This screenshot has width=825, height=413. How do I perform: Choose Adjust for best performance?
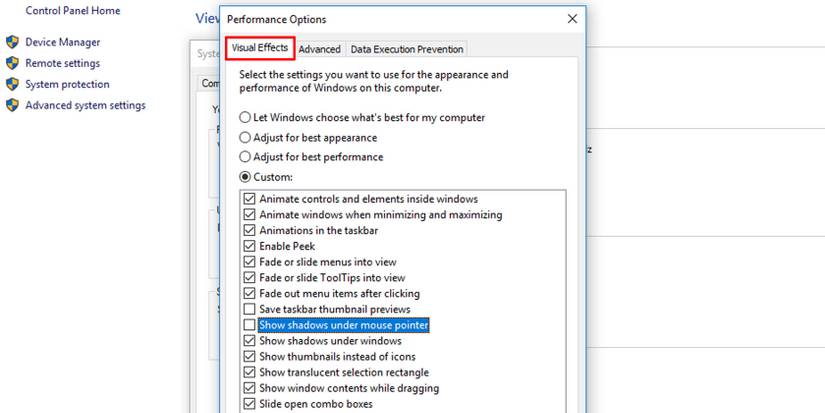tap(245, 157)
